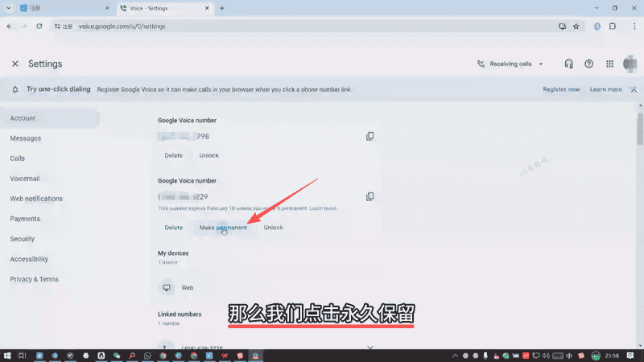The height and width of the screenshot is (362, 644).
Task: Delete the number ending in 229
Action: pos(173,228)
